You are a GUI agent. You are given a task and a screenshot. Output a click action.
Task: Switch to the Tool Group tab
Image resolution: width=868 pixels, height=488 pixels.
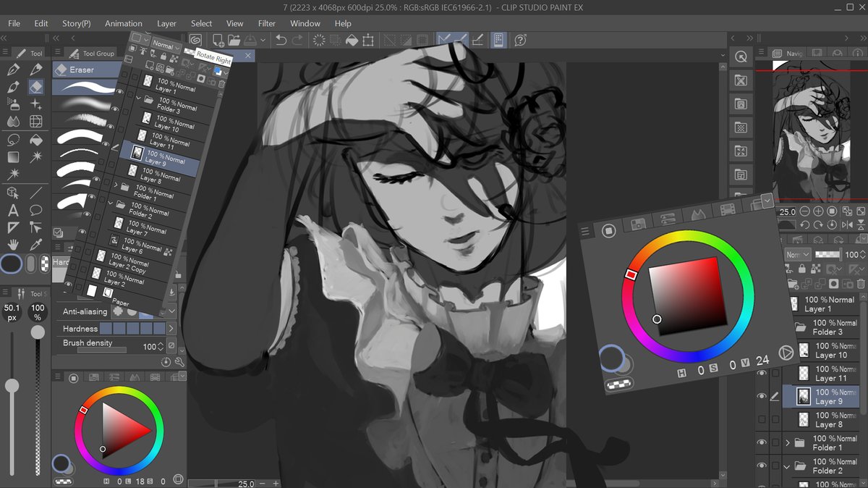92,53
